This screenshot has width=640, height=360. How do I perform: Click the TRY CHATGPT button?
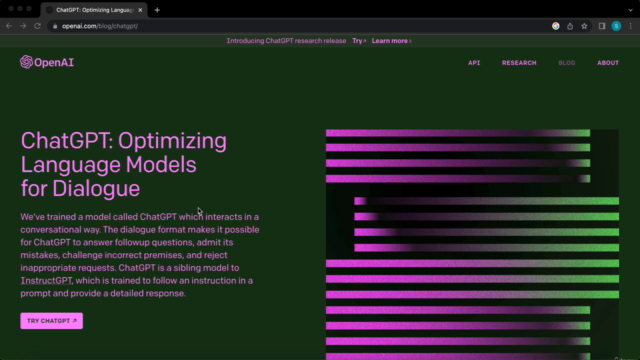coord(51,321)
